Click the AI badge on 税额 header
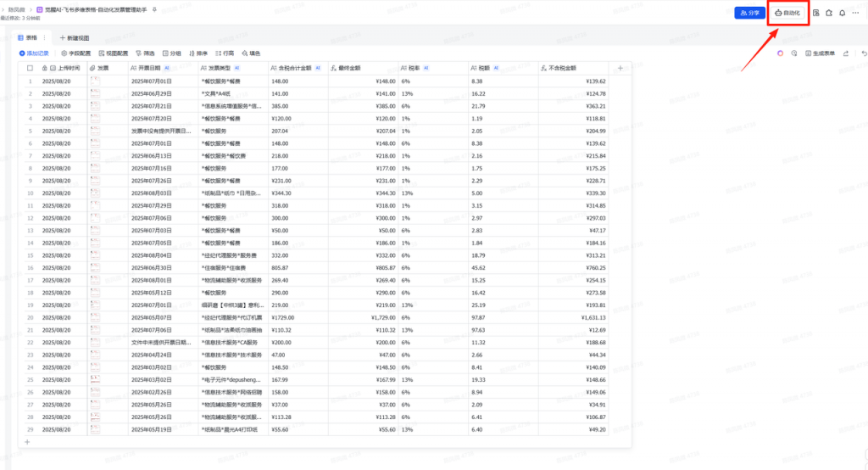This screenshot has height=470, width=868. click(x=496, y=68)
